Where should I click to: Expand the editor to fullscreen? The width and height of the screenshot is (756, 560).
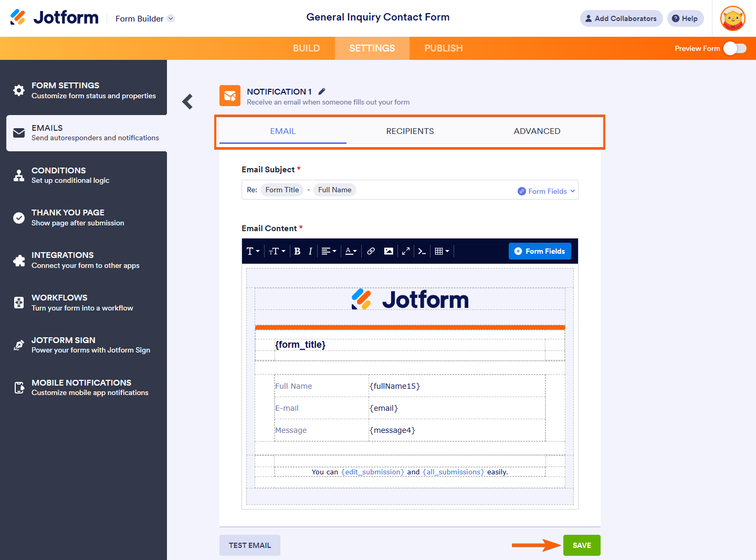[406, 251]
